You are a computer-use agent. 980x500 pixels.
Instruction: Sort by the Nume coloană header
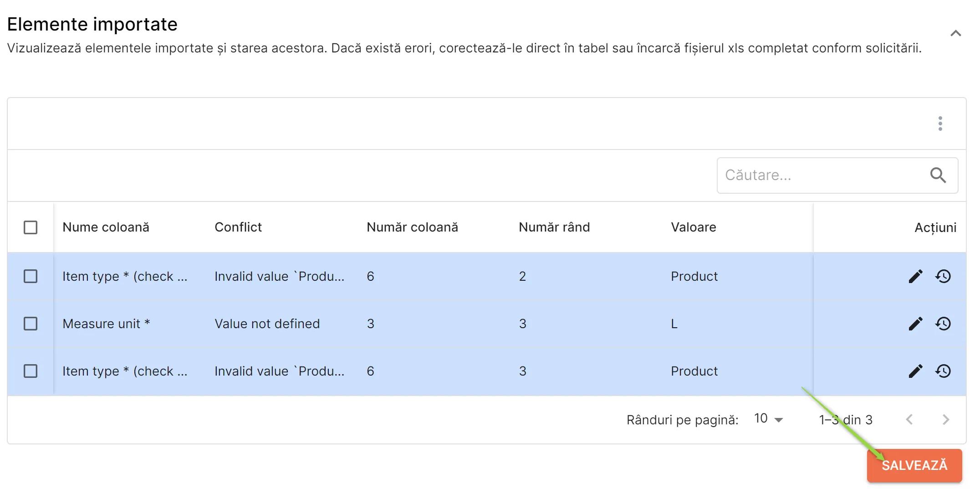pyautogui.click(x=106, y=227)
